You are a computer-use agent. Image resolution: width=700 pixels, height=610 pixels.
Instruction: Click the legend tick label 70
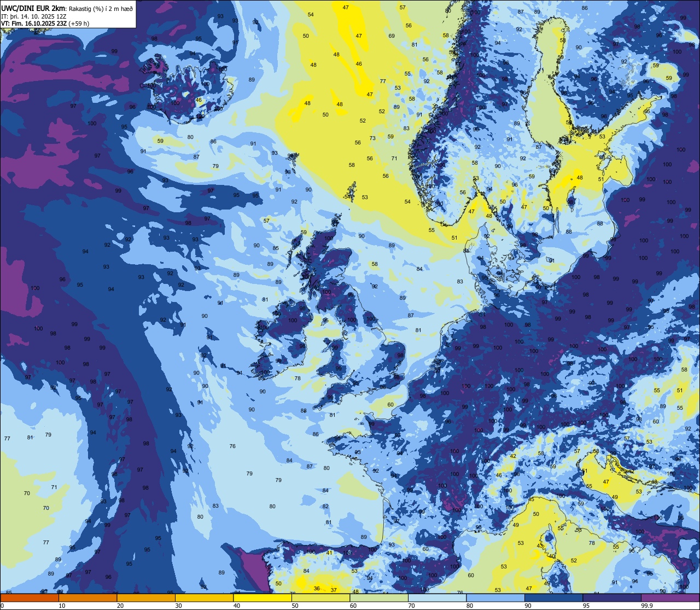tap(411, 606)
